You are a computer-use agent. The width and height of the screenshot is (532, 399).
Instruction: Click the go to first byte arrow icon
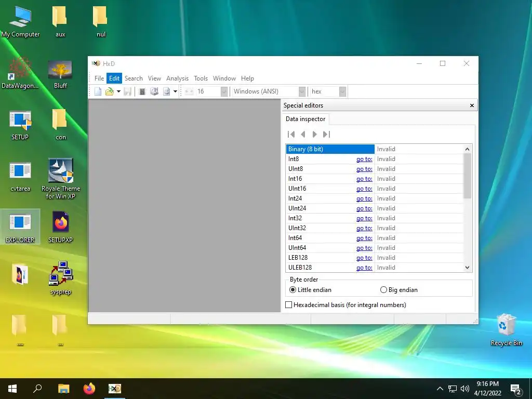291,135
